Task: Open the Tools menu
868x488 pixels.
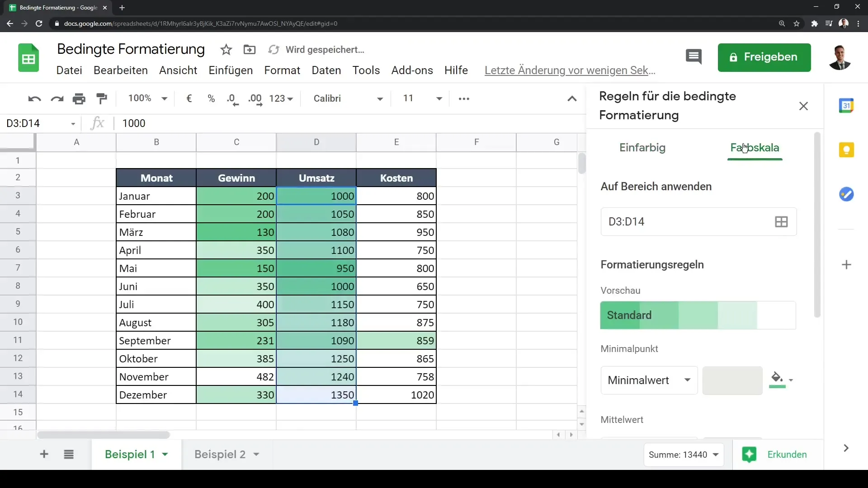Action: [366, 70]
